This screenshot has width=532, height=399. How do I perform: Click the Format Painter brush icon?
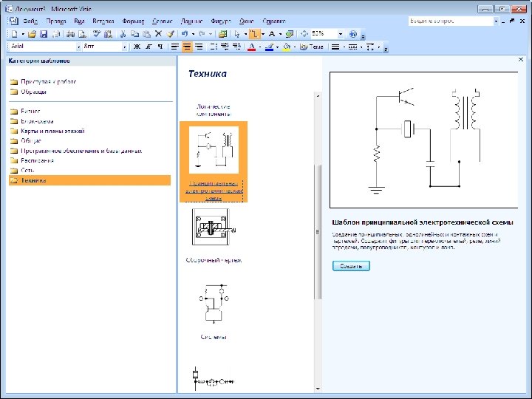[x=170, y=34]
